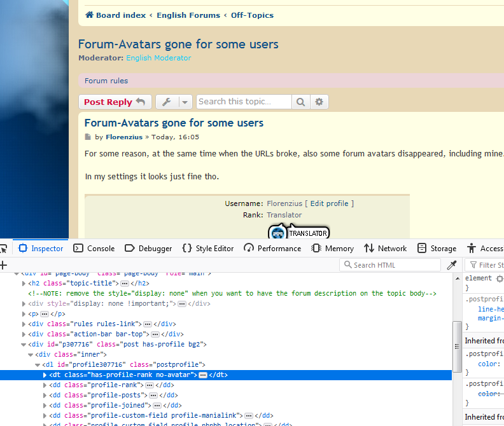Collapse the dl profile307716 node
The image size is (504, 426).
coord(38,365)
